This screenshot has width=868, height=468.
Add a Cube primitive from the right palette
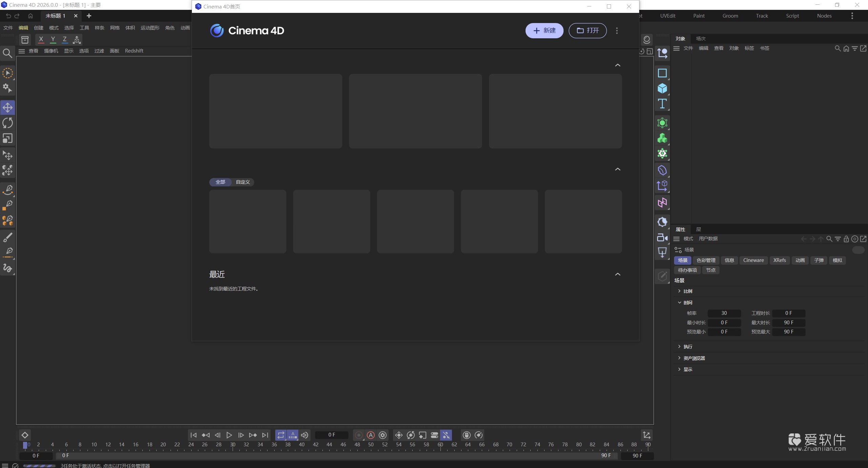point(662,88)
